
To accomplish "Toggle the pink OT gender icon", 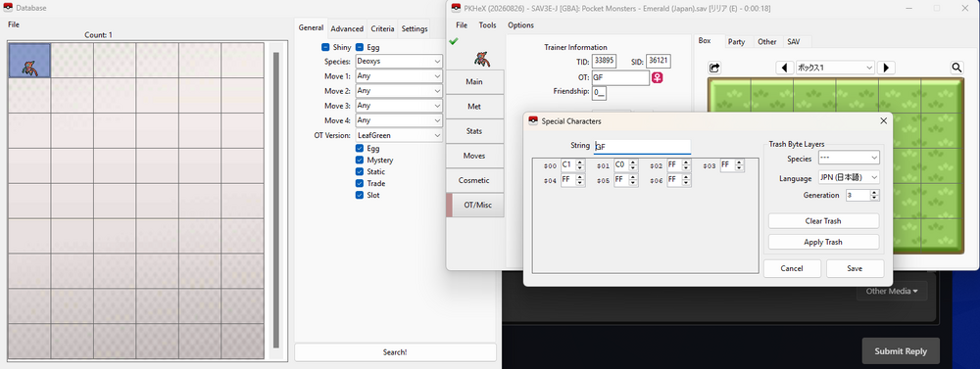I will click(658, 78).
